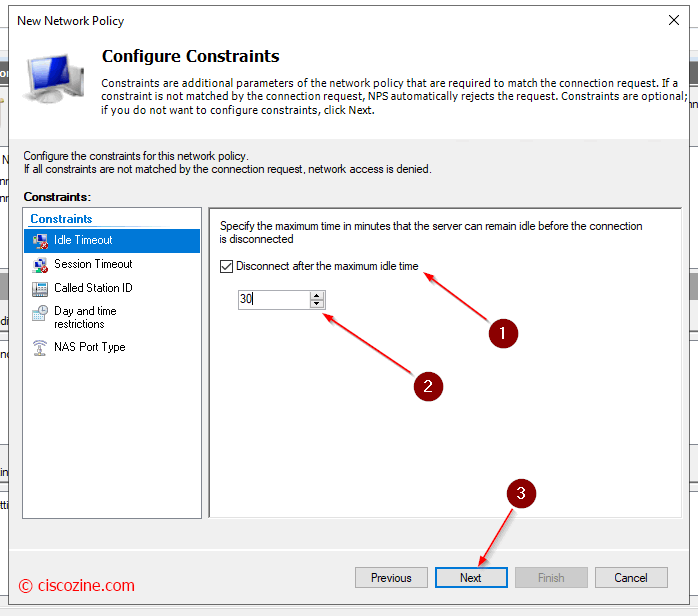
Task: Increase idle time with the up arrow
Action: coord(317,296)
